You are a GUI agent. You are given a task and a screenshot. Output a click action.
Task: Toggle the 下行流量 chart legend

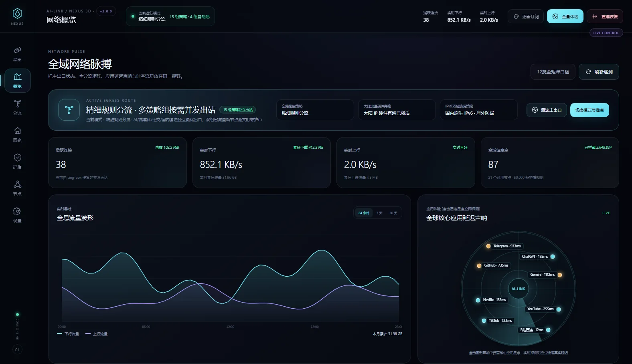pos(68,334)
